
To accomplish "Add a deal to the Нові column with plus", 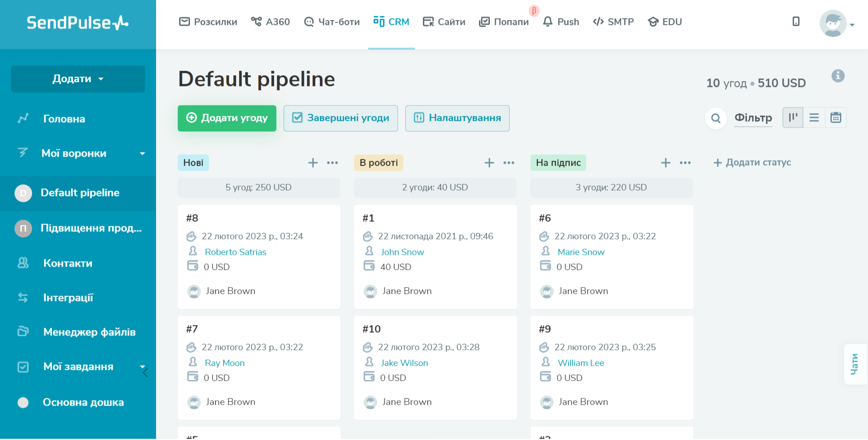I will point(313,163).
